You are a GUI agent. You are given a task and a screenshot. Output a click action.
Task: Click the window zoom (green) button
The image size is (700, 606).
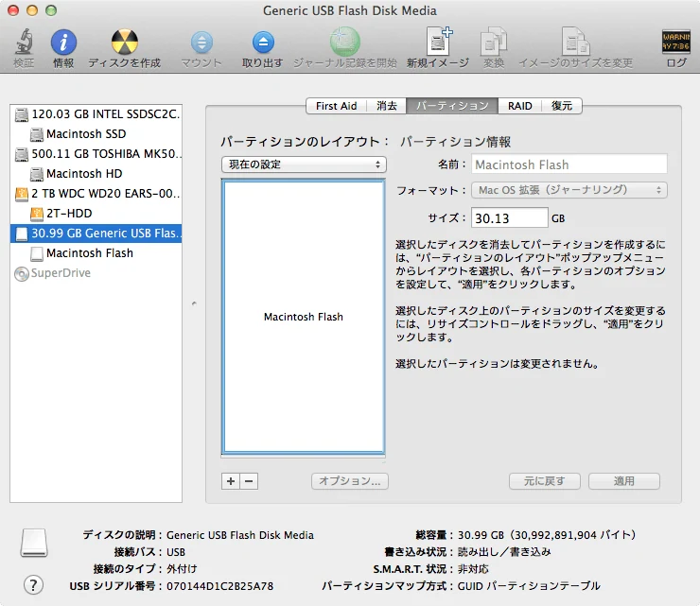click(51, 10)
